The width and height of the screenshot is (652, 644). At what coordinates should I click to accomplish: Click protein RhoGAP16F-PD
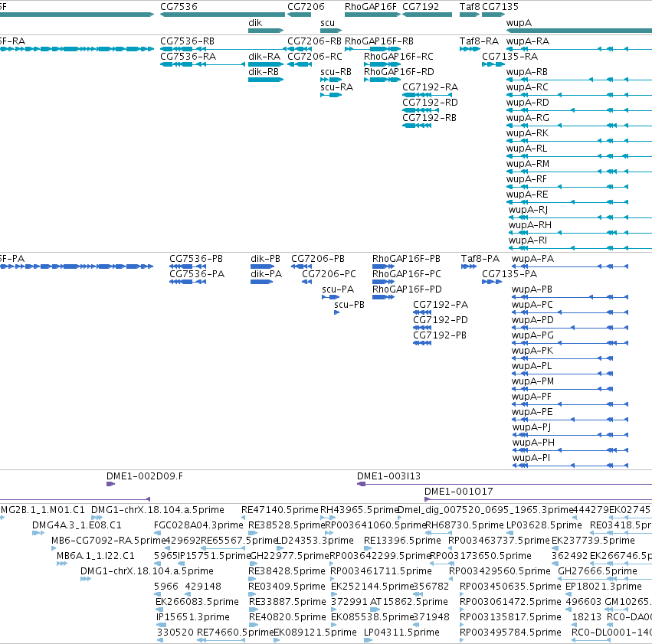(x=383, y=297)
